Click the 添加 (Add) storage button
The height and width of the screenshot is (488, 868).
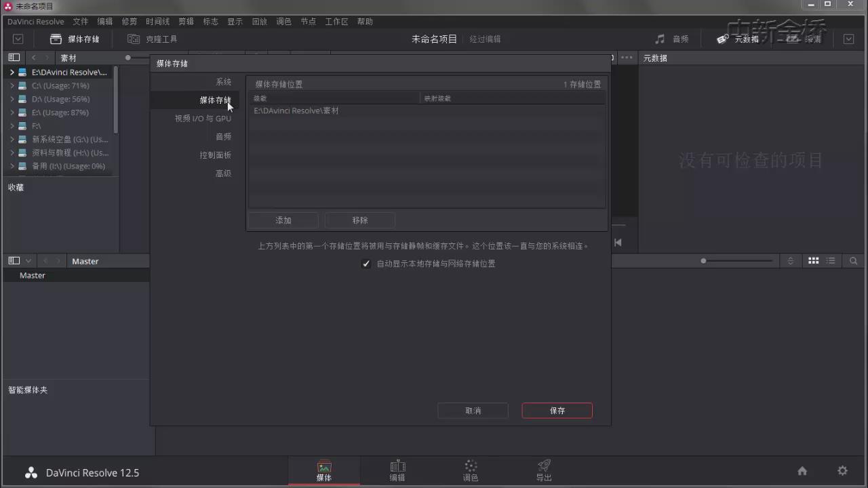pyautogui.click(x=283, y=220)
